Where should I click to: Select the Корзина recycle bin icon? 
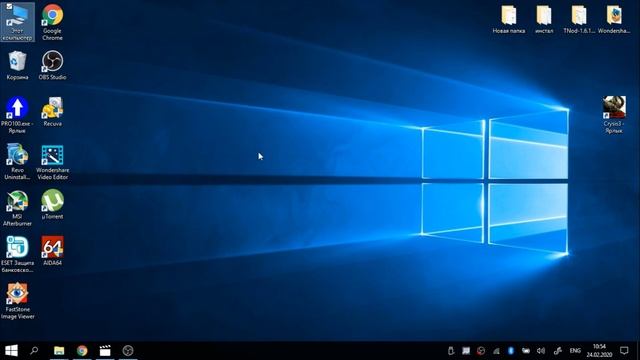[x=17, y=65]
